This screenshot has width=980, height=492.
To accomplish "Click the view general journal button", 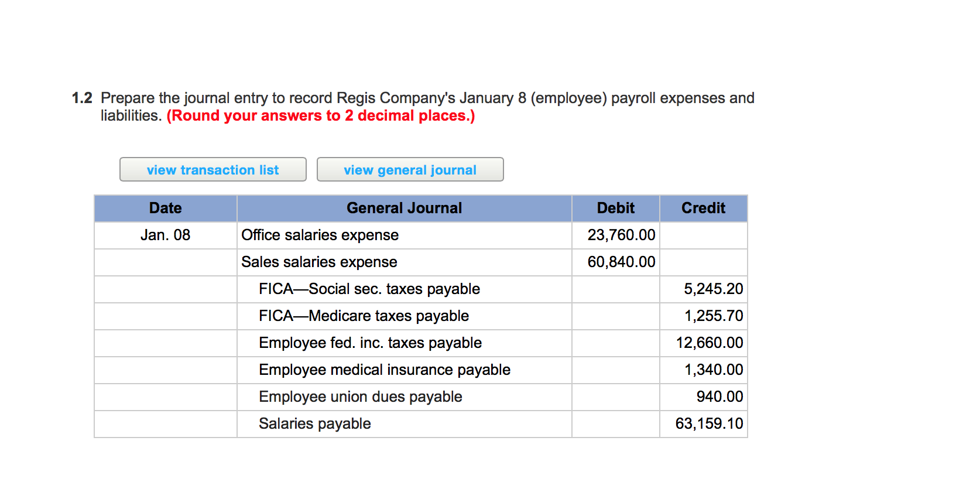I will tap(410, 169).
